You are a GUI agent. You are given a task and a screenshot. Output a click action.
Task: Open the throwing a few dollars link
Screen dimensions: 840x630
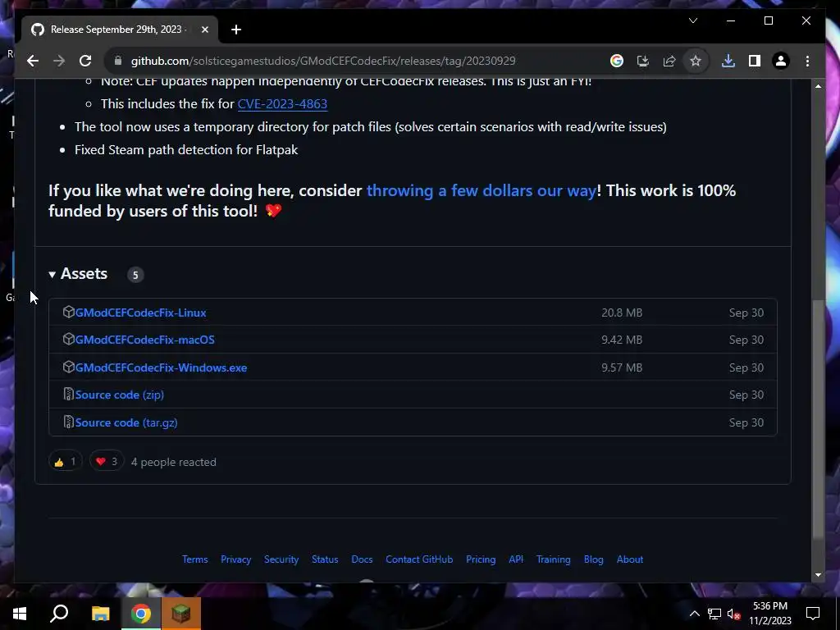(x=481, y=190)
